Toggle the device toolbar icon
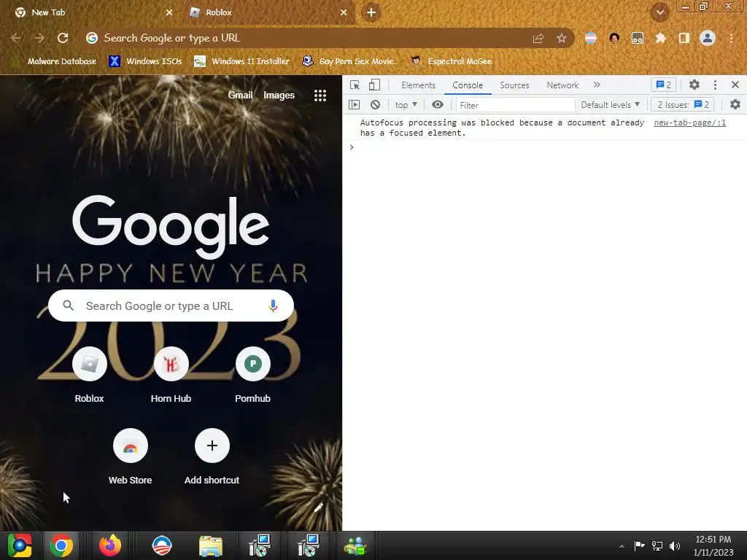Viewport: 747px width, 560px height. pyautogui.click(x=374, y=85)
